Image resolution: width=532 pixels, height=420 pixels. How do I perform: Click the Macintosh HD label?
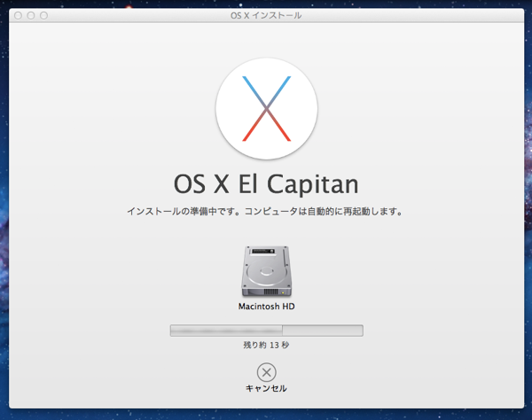266,307
